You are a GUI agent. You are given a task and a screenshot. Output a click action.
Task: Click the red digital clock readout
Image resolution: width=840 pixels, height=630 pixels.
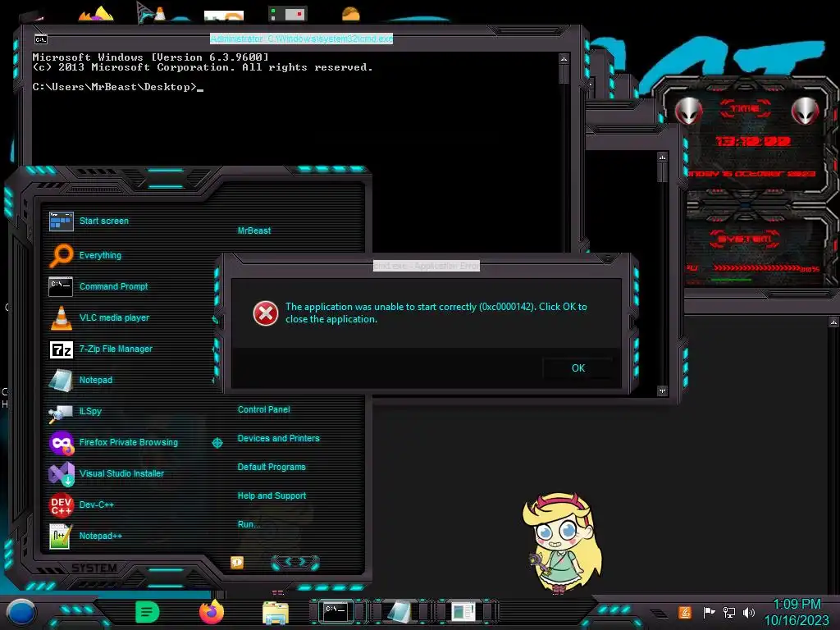coord(753,141)
